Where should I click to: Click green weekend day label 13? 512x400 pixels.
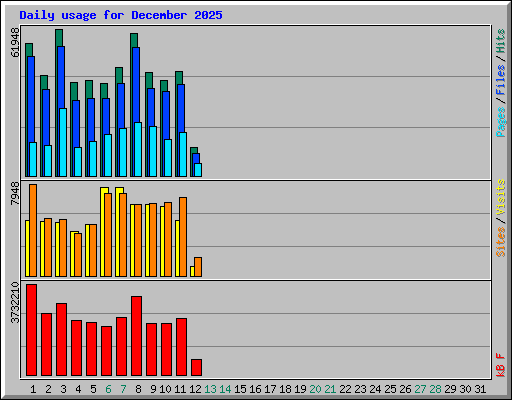click(x=210, y=389)
